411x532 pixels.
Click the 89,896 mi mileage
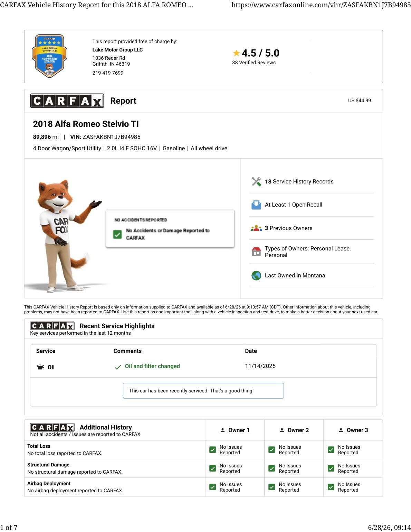pos(46,137)
